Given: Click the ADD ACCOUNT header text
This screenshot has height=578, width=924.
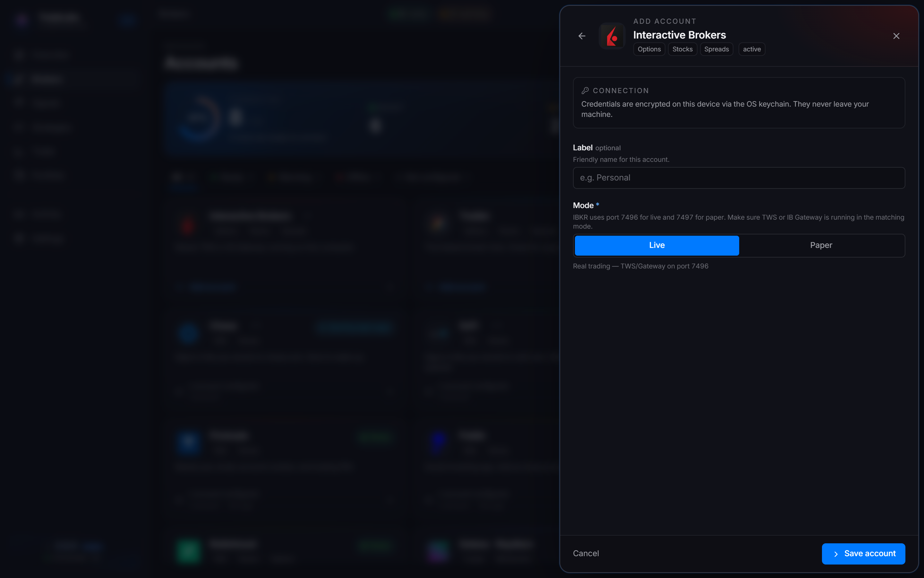Looking at the screenshot, I should click(x=664, y=22).
